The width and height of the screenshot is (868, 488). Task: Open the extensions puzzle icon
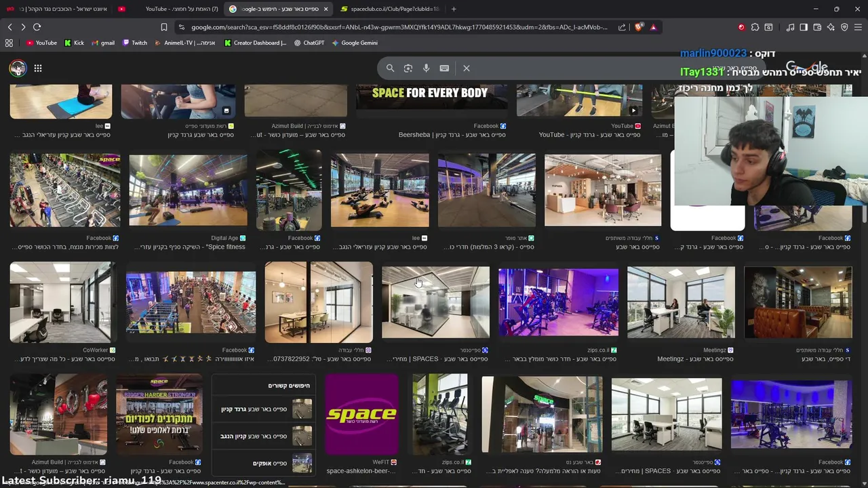tap(755, 27)
